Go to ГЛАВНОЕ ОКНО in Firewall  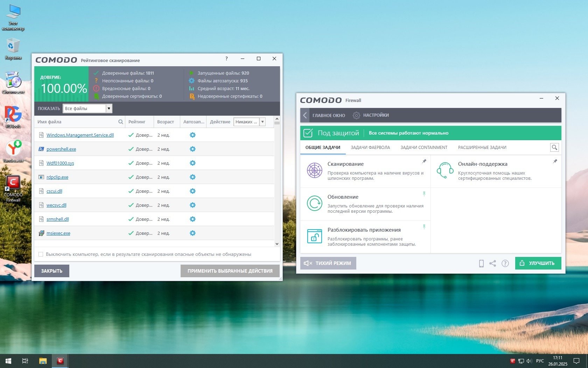[x=329, y=115]
